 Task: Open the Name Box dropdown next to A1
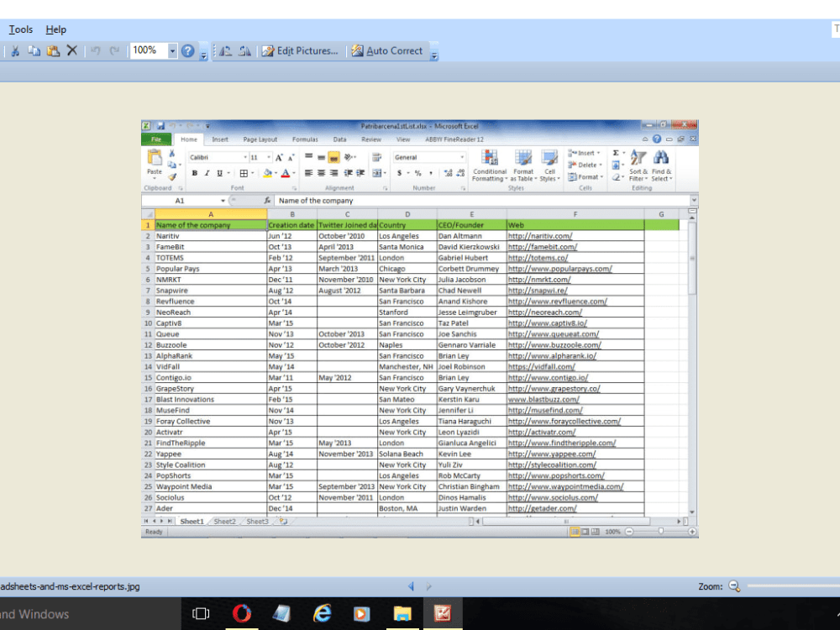tap(223, 201)
